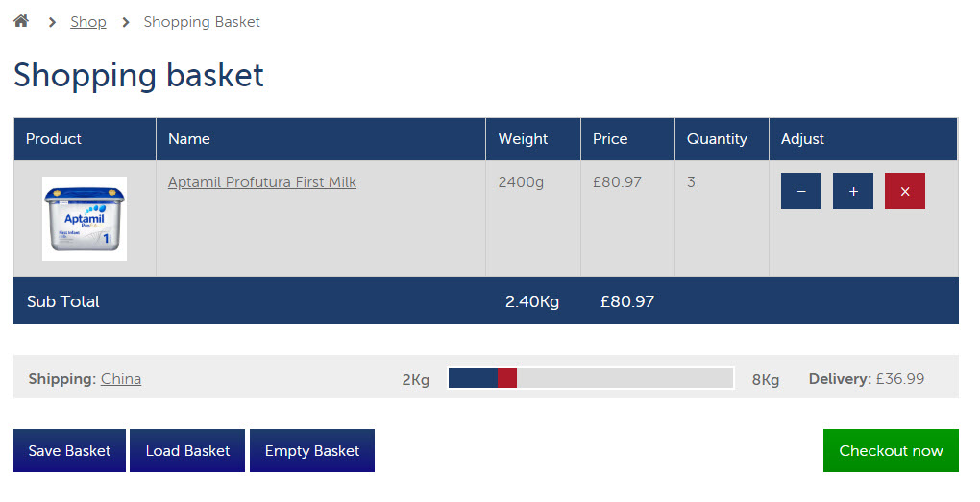This screenshot has width=980, height=502.
Task: Decrease quantity with the minus button
Action: pyautogui.click(x=800, y=191)
